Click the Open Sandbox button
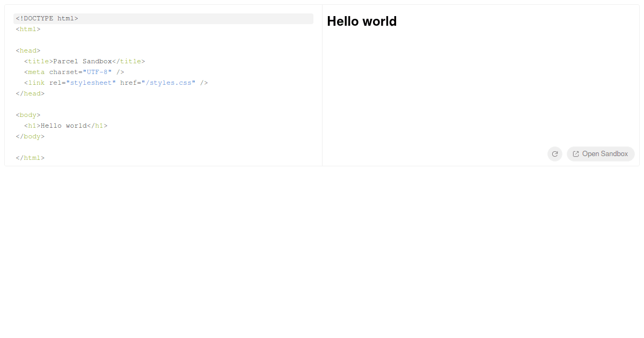The height and width of the screenshot is (338, 644). [601, 154]
